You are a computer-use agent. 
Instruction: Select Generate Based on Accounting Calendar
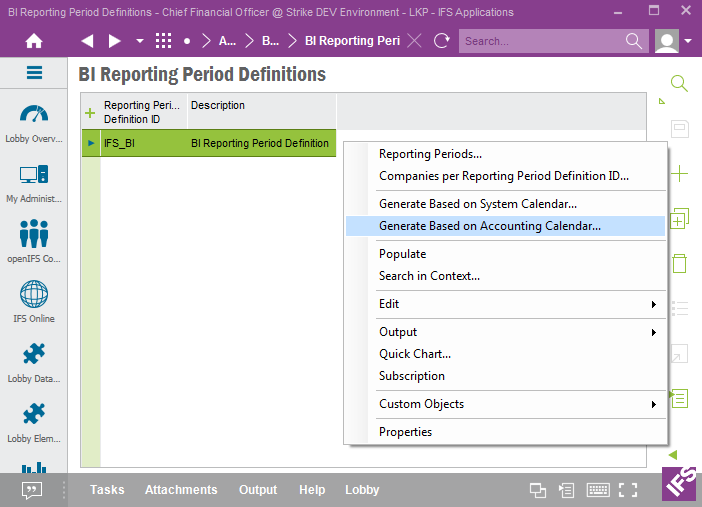(x=490, y=226)
